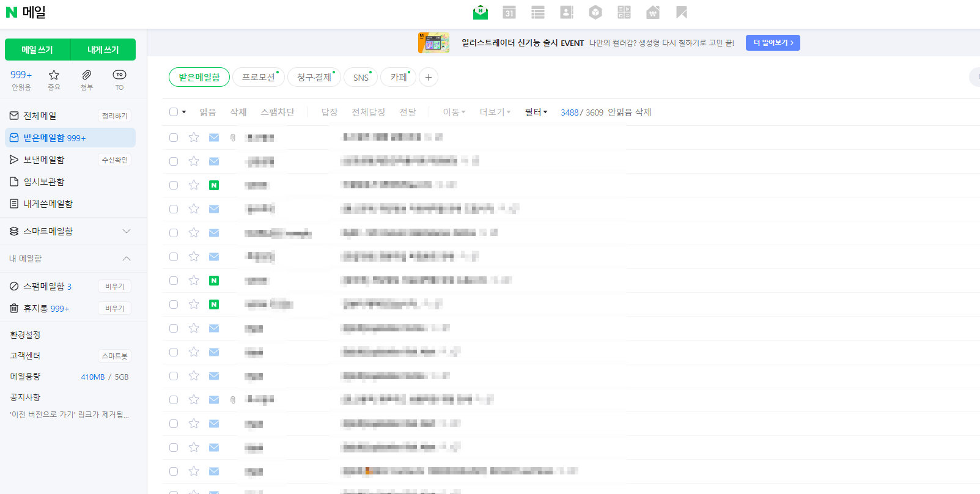Open the Keep bookmark flag icon
Screen dimensions: 980x494
[x=682, y=12]
